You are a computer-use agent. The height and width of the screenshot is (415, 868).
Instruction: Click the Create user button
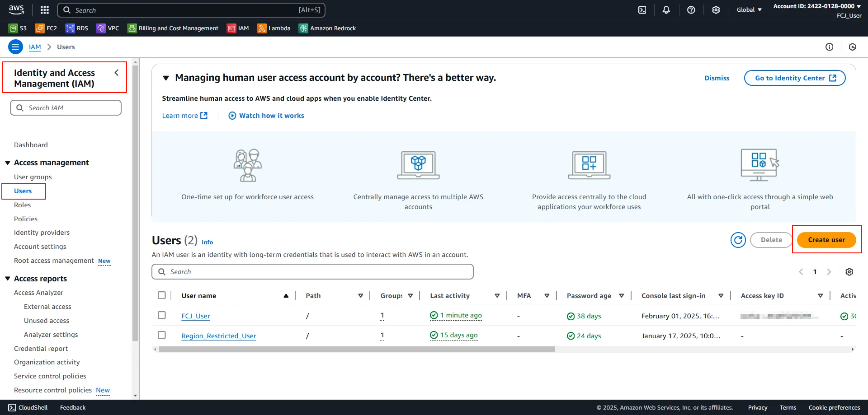click(x=826, y=240)
